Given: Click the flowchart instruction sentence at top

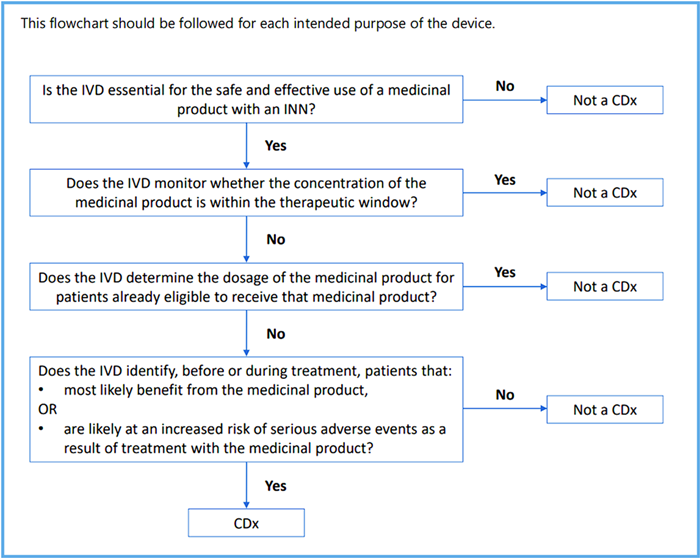Looking at the screenshot, I should coord(258,23).
